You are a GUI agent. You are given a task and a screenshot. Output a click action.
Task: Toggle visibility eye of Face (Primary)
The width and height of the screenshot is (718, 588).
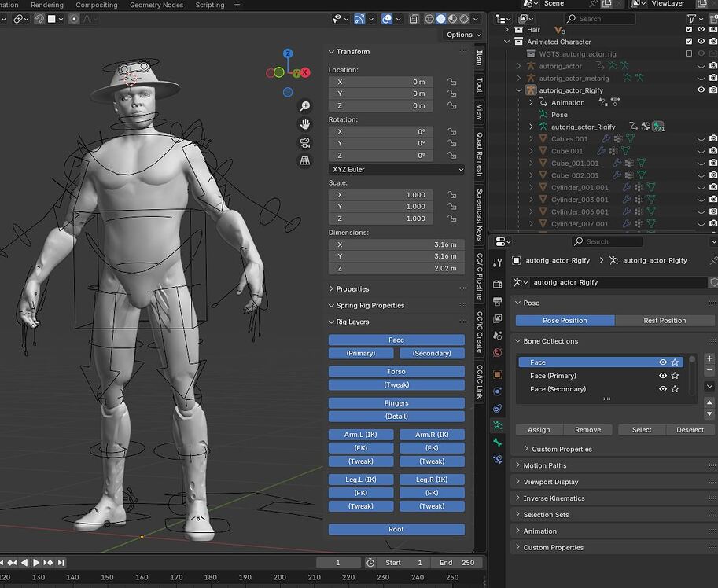click(663, 376)
